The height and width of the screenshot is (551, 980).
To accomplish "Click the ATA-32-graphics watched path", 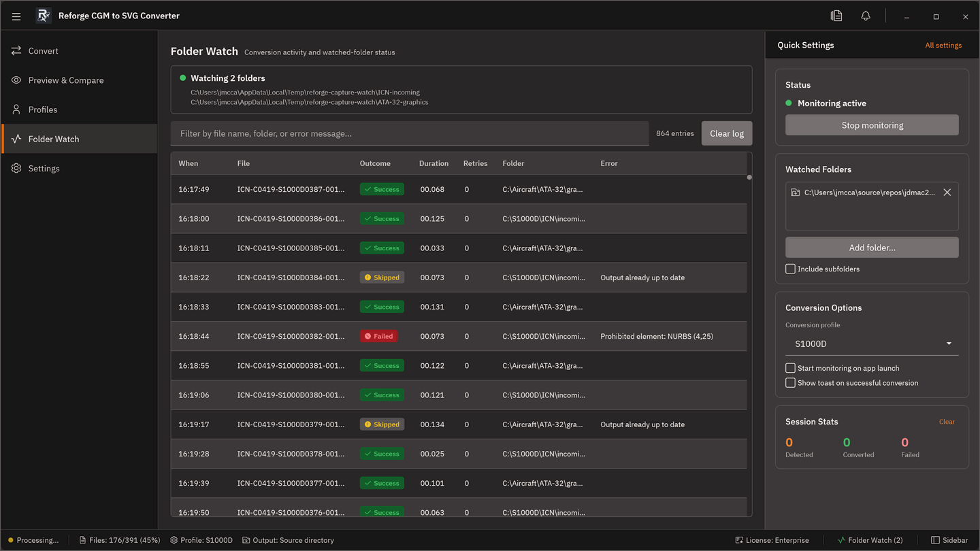I will pyautogui.click(x=310, y=103).
